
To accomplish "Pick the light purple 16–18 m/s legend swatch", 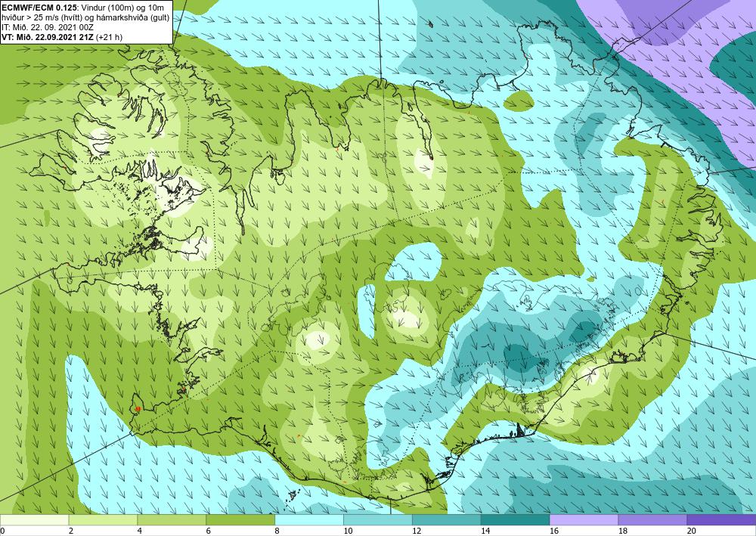I will tap(584, 519).
